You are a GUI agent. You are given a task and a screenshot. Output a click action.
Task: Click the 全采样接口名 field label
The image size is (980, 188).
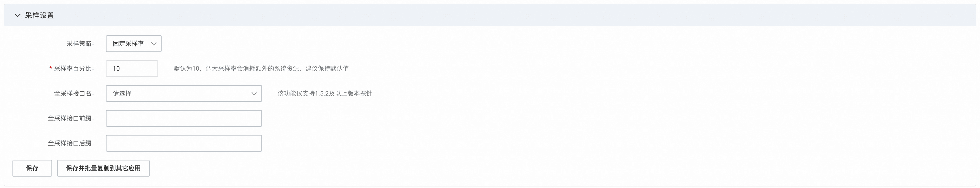tap(74, 94)
